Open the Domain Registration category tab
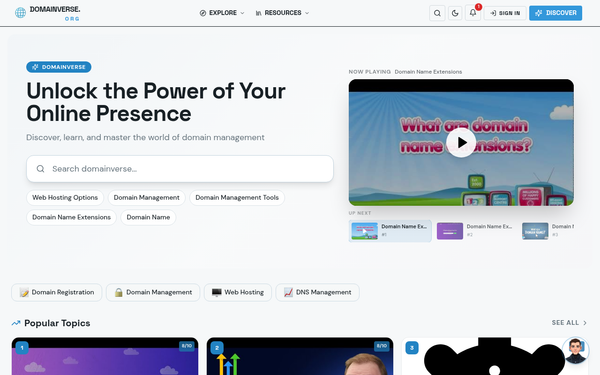Image resolution: width=600 pixels, height=375 pixels. coord(57,292)
